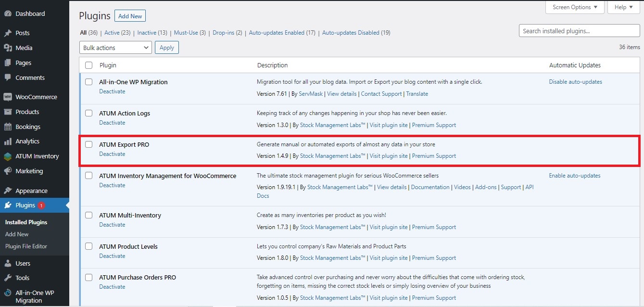Open Premium Support link for ATUM Export PRO

pyautogui.click(x=434, y=156)
